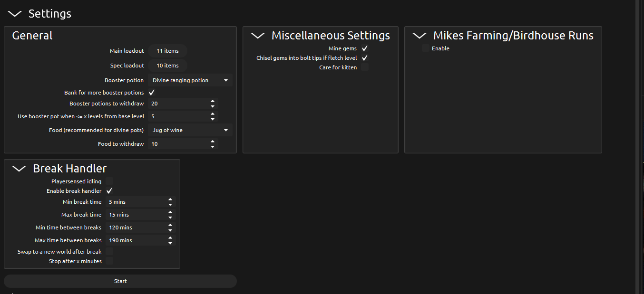This screenshot has height=294, width=644.
Task: Enable Care for kitten checkbox
Action: [365, 67]
